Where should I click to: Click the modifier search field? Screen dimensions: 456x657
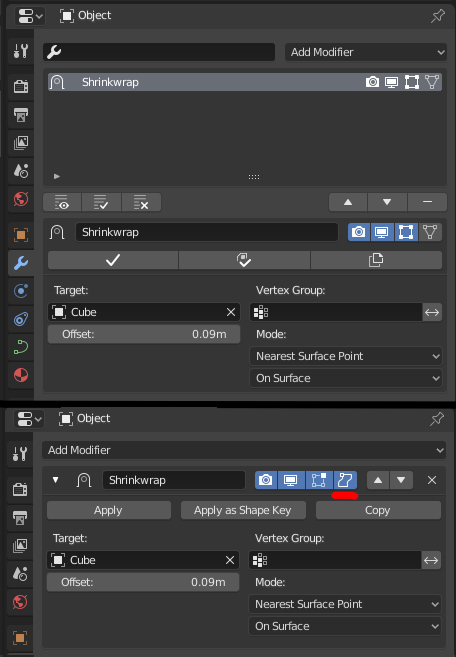[159, 52]
